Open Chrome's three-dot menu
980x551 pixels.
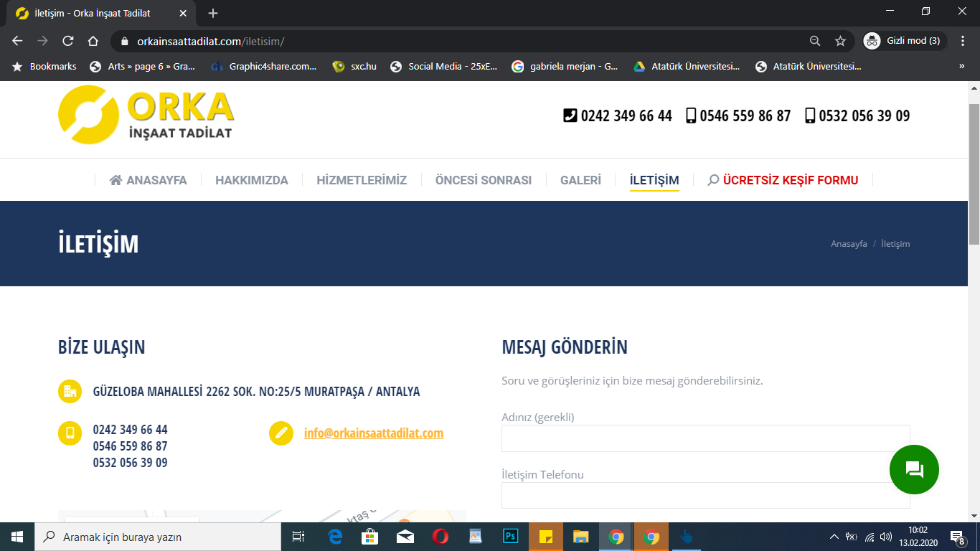click(x=964, y=41)
